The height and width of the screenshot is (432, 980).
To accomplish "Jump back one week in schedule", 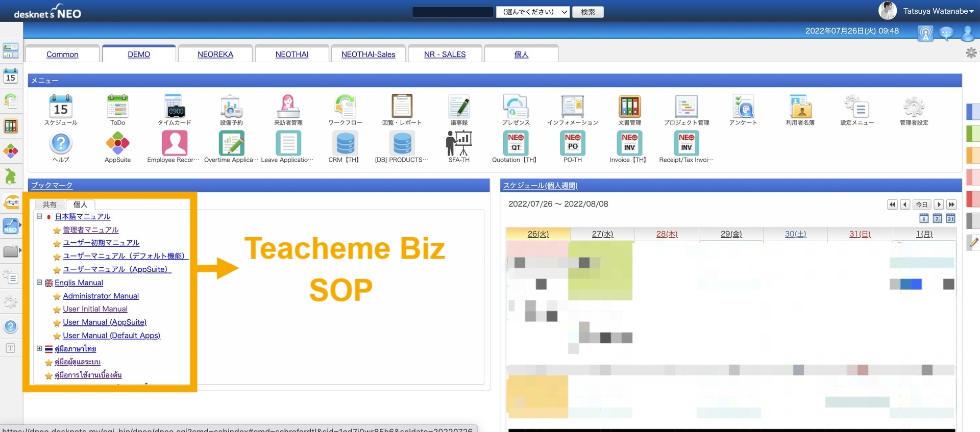I will 892,205.
